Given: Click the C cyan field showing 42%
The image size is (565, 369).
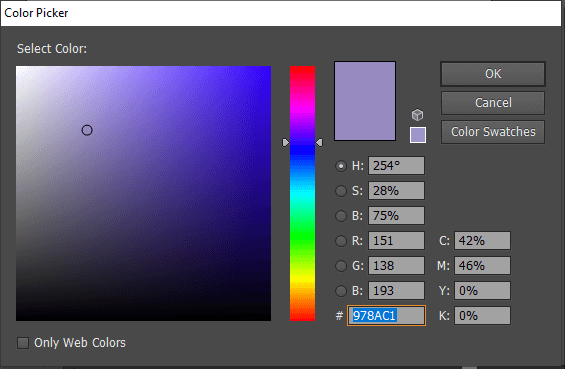Looking at the screenshot, I should [482, 240].
